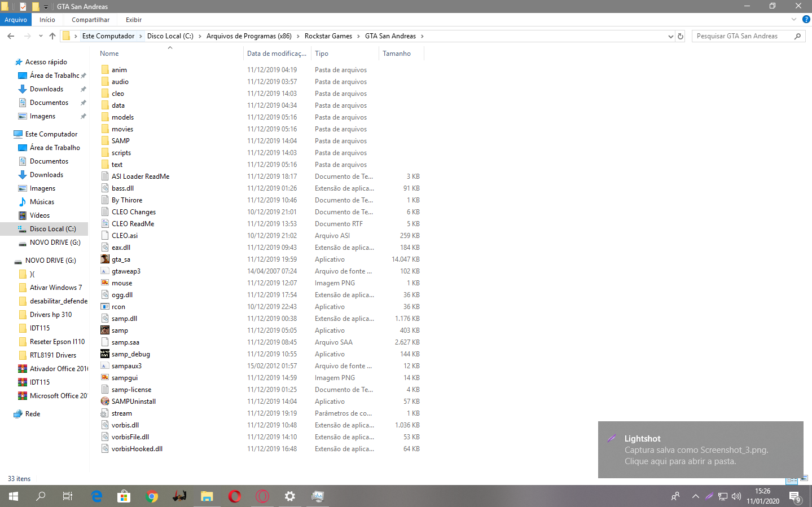Refresh the GTA San Andreas folder view

point(681,36)
